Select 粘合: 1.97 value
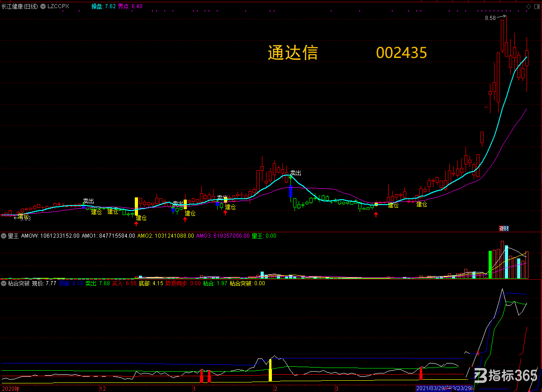The image size is (542, 392). point(215,283)
